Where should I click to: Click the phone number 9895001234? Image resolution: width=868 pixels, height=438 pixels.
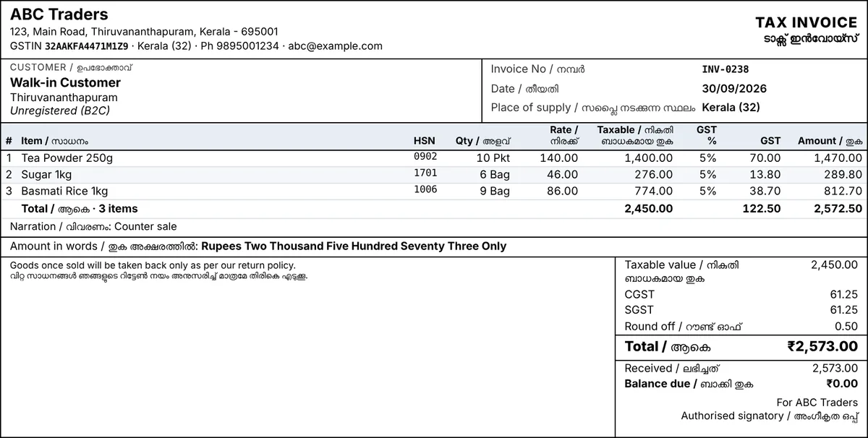(x=246, y=46)
